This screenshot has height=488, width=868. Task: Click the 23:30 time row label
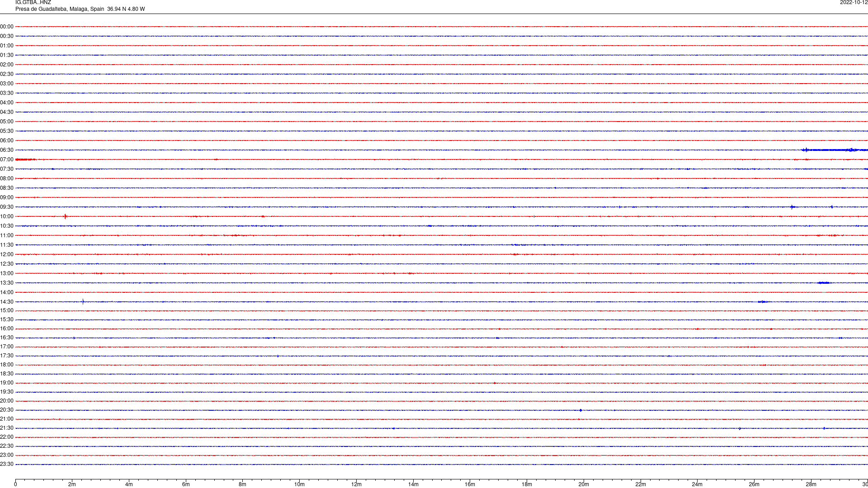7,464
